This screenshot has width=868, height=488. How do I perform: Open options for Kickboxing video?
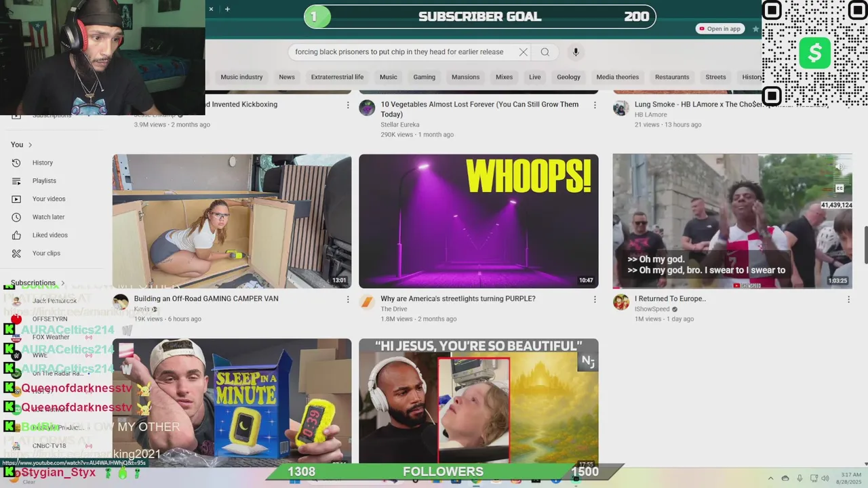[x=348, y=105]
